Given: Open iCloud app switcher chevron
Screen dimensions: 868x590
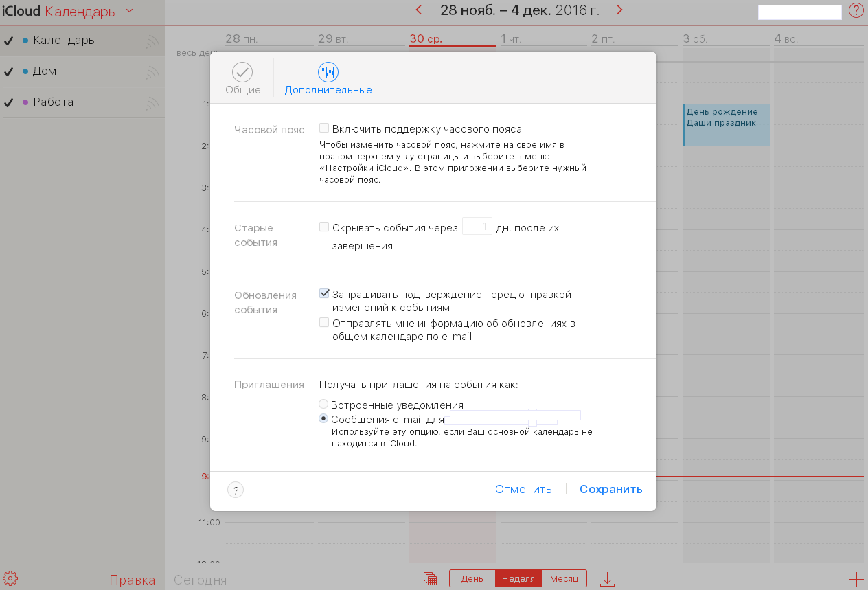Looking at the screenshot, I should (x=129, y=11).
